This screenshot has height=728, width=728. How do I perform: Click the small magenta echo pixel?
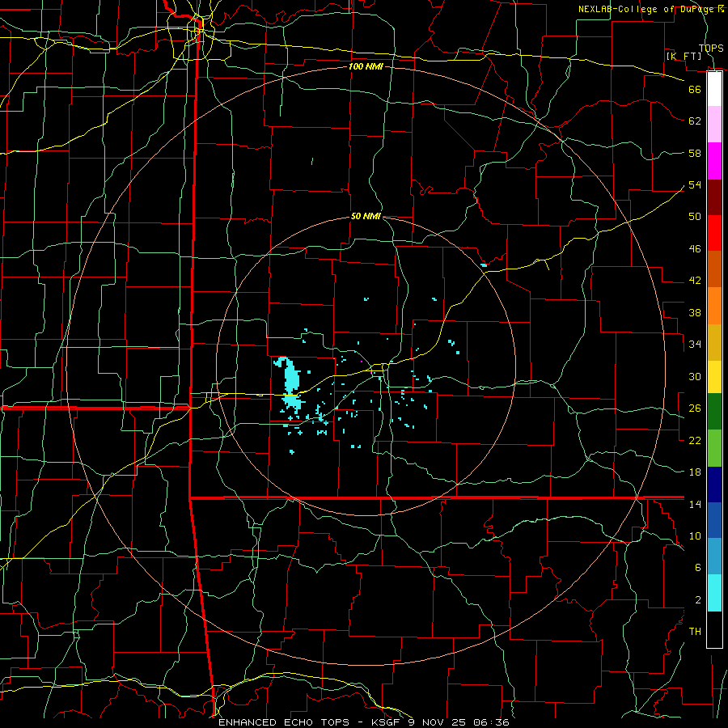point(362,362)
